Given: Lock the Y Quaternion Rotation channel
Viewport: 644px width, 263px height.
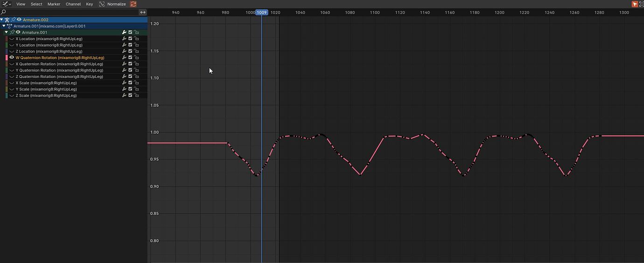Looking at the screenshot, I should [x=136, y=70].
